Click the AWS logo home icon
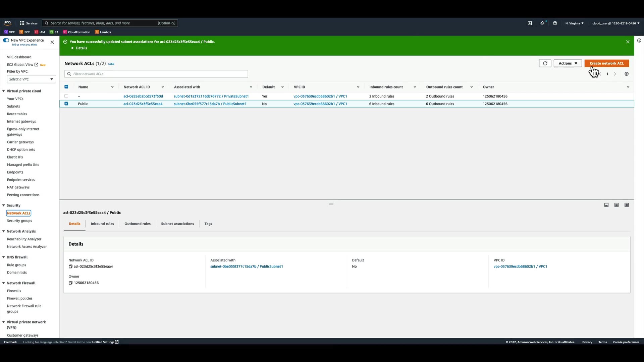The image size is (644, 362). (7, 23)
